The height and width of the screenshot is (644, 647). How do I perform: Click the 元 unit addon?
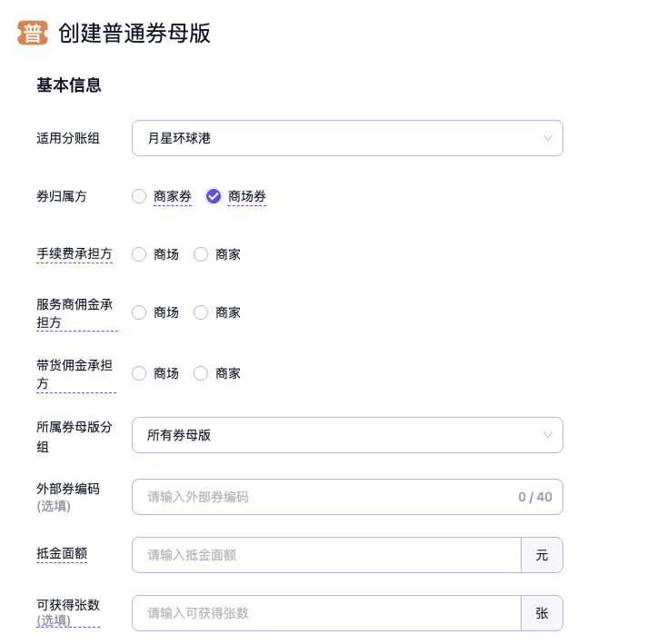click(542, 555)
